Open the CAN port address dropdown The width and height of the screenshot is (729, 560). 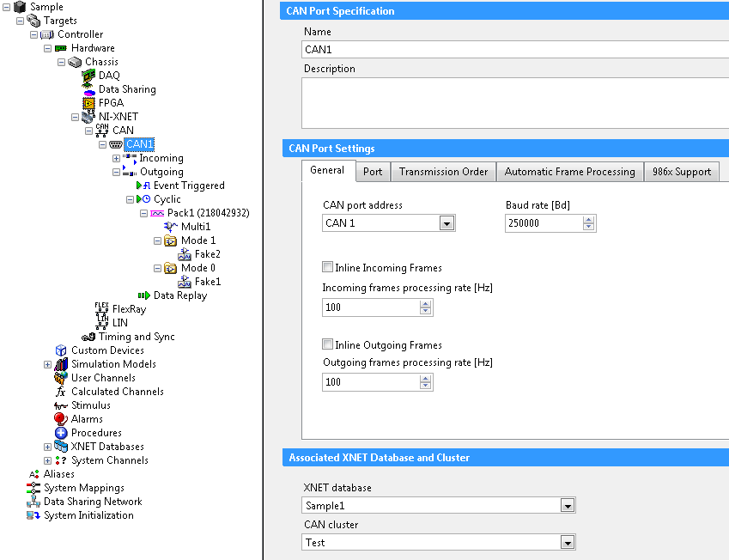point(447,223)
